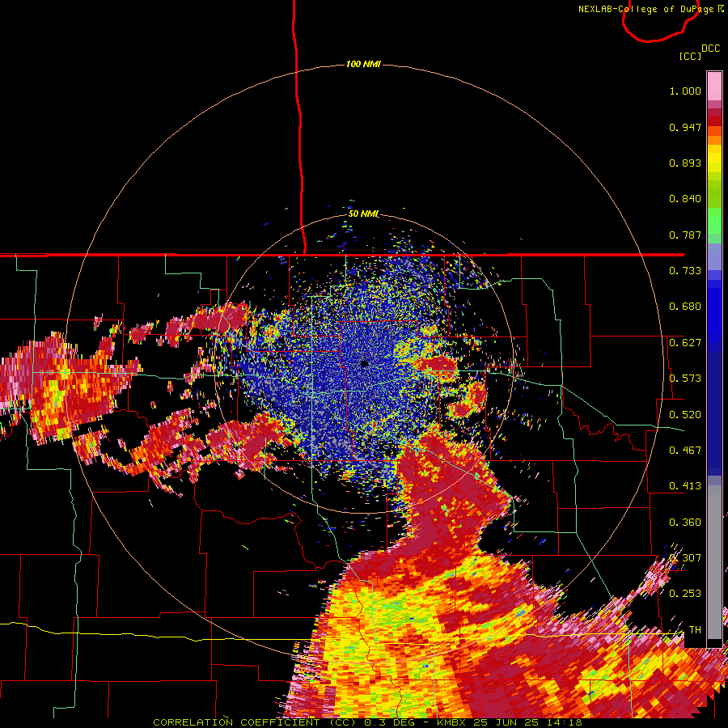This screenshot has height=728, width=728.
Task: Click the 0.893 legend value
Action: point(685,163)
